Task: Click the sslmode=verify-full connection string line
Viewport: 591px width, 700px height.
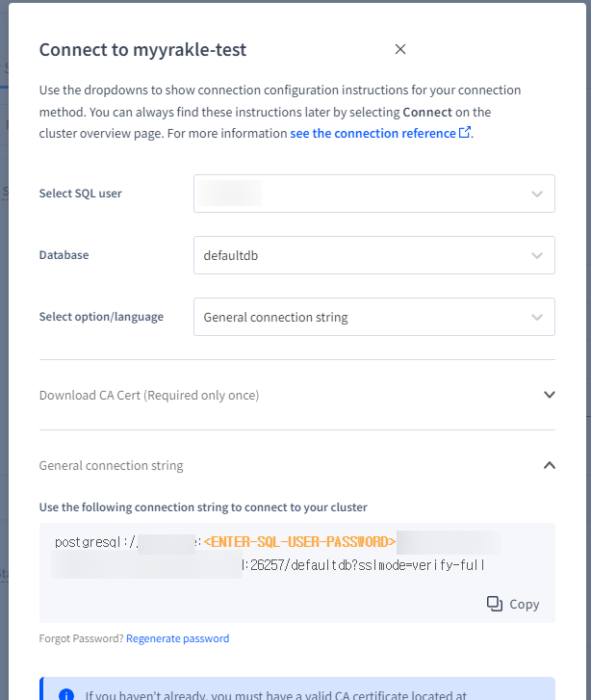Action: pos(366,564)
